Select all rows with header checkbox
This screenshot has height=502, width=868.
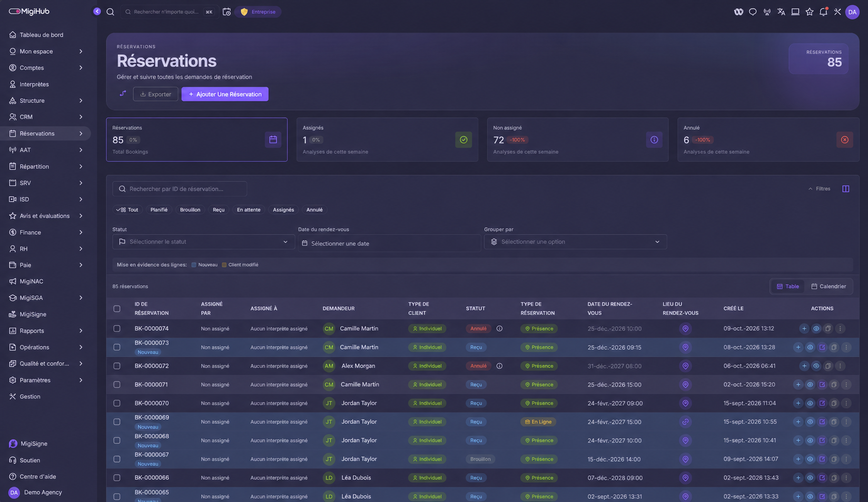[x=117, y=309]
